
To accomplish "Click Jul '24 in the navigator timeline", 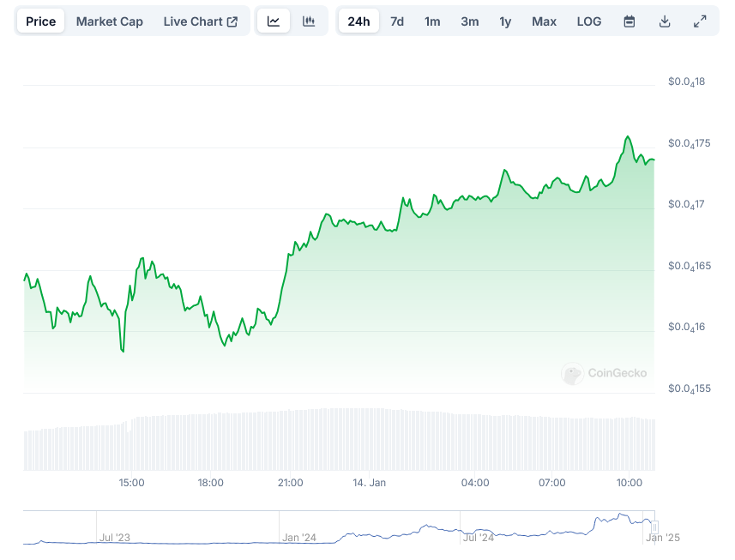I will 479,538.
